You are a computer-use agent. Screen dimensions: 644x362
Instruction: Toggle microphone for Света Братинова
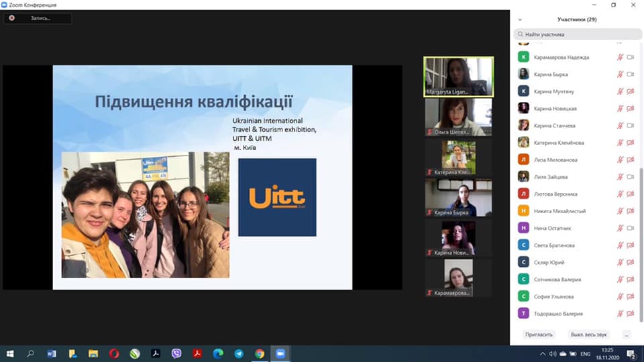620,245
